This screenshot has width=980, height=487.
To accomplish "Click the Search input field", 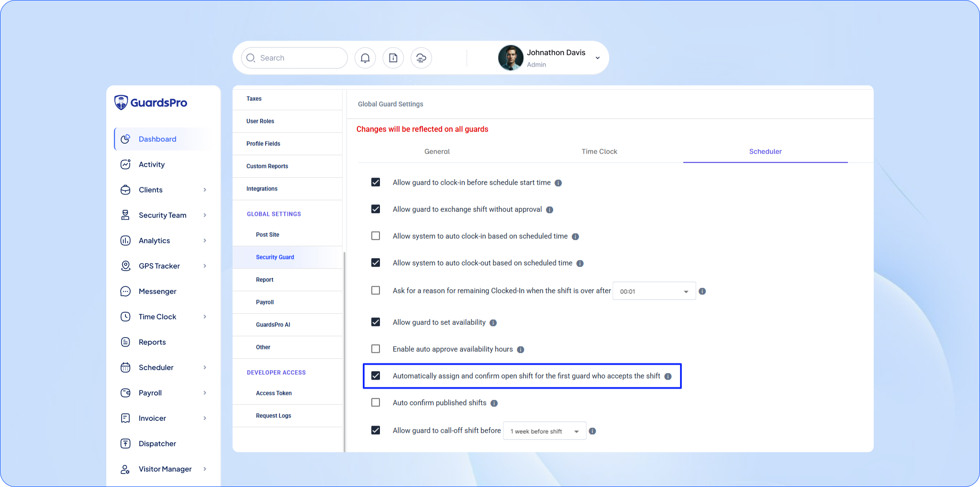I will click(x=294, y=58).
